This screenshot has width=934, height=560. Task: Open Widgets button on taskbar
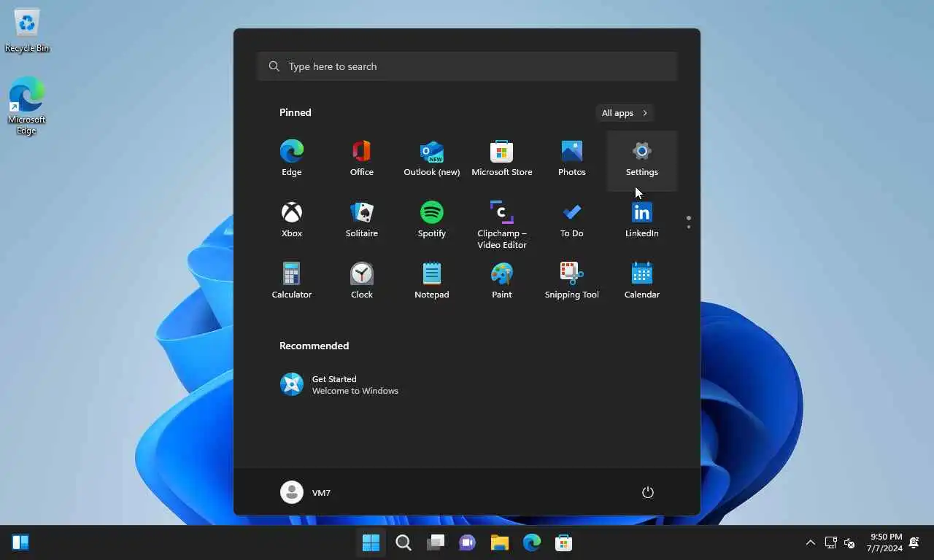(20, 542)
